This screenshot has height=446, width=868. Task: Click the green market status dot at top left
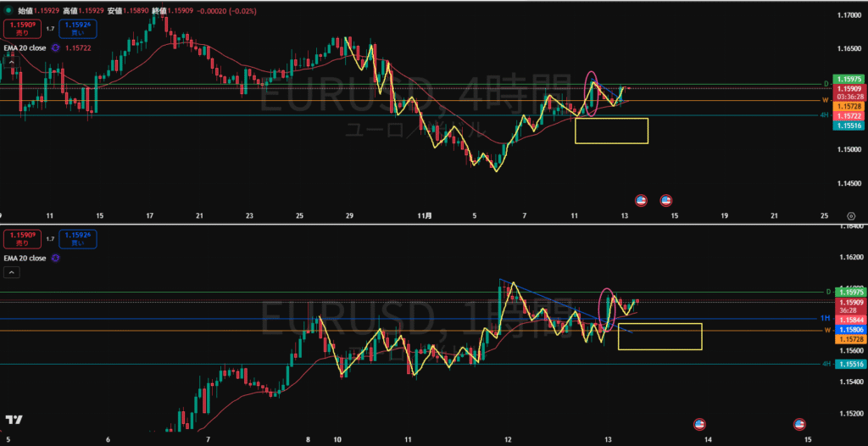[x=7, y=12]
